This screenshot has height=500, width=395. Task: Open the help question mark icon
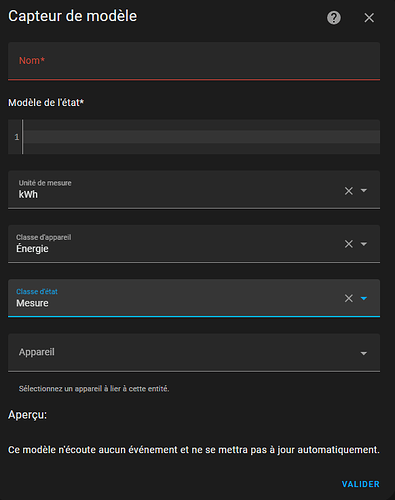pos(334,18)
